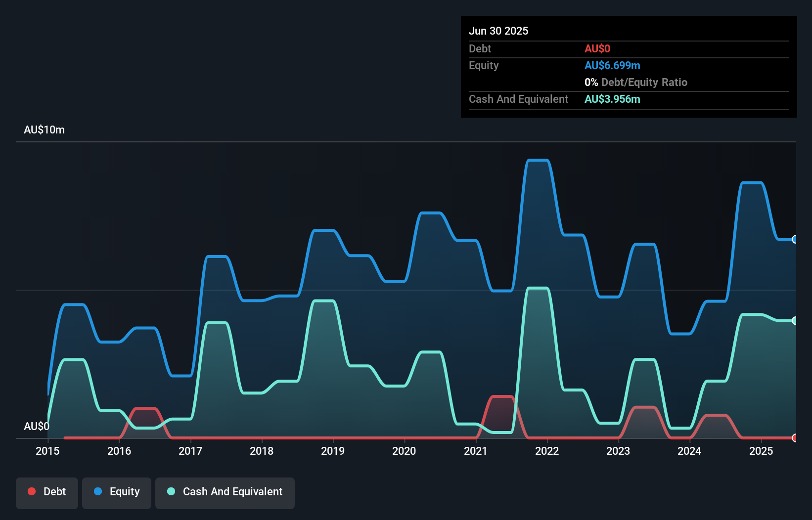Click the 2021 Cash And Equivalent spike
The image size is (812, 520).
[x=538, y=289]
